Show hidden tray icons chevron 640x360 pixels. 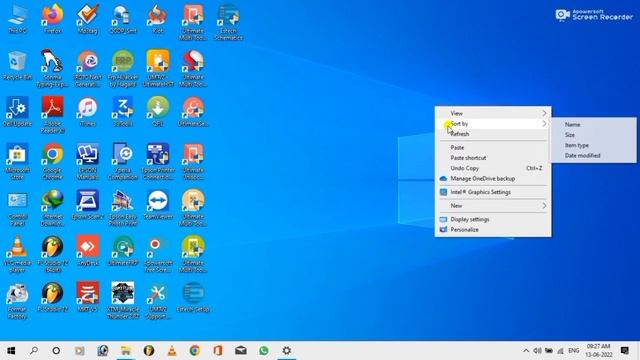tap(526, 351)
